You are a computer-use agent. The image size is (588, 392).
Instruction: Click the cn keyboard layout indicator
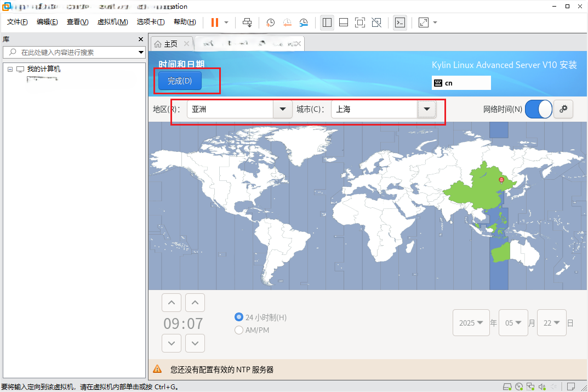pyautogui.click(x=461, y=83)
